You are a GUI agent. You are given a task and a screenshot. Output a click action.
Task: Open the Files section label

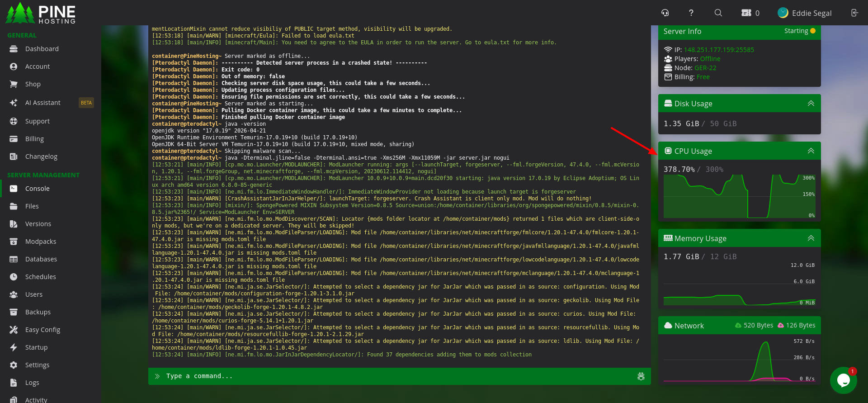coord(32,206)
